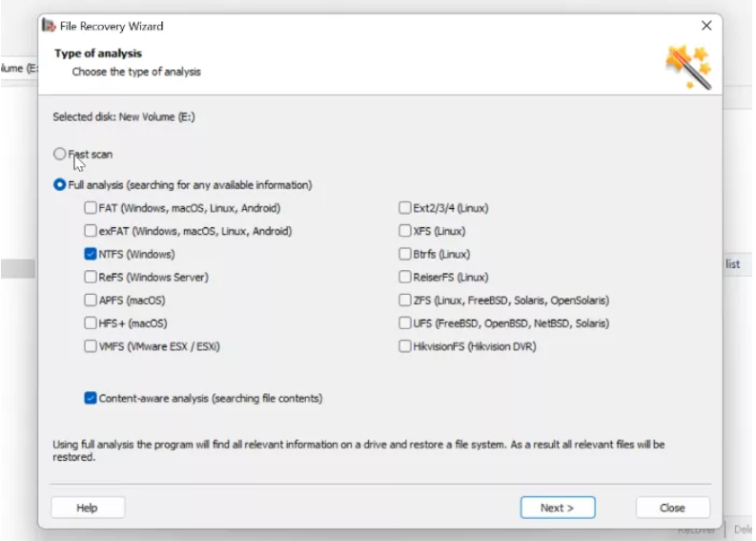Uncheck the NTFS (Windows) checkbox
The width and height of the screenshot is (756, 541).
91,255
